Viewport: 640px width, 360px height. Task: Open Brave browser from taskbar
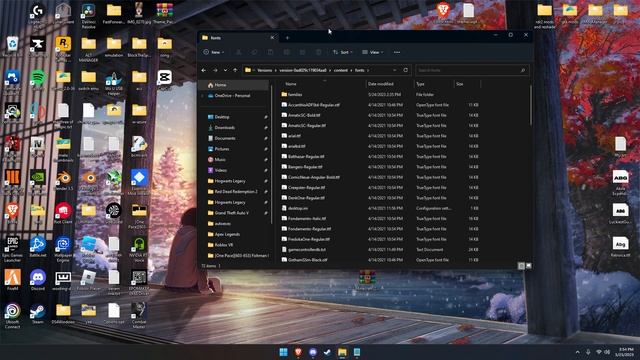point(298,352)
